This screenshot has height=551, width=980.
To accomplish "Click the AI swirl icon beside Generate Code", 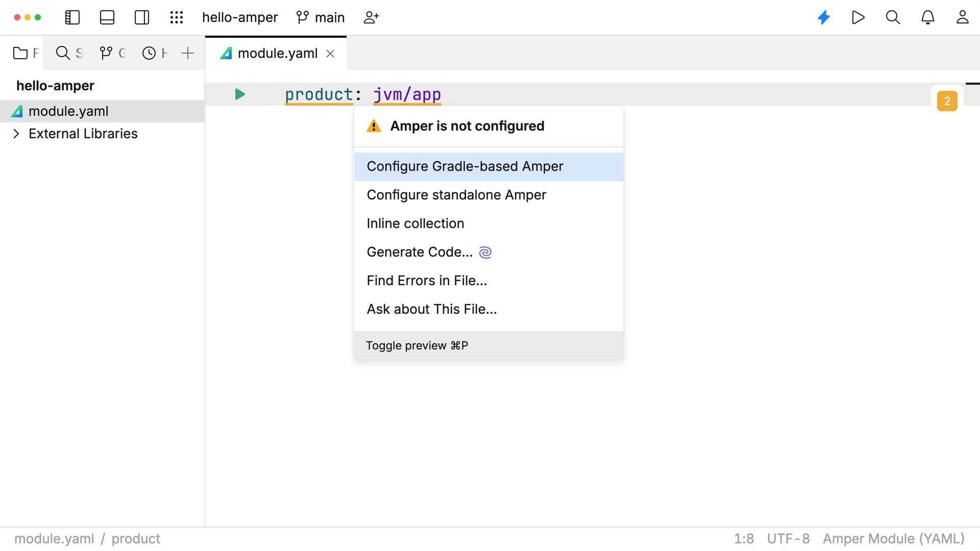I will click(485, 252).
